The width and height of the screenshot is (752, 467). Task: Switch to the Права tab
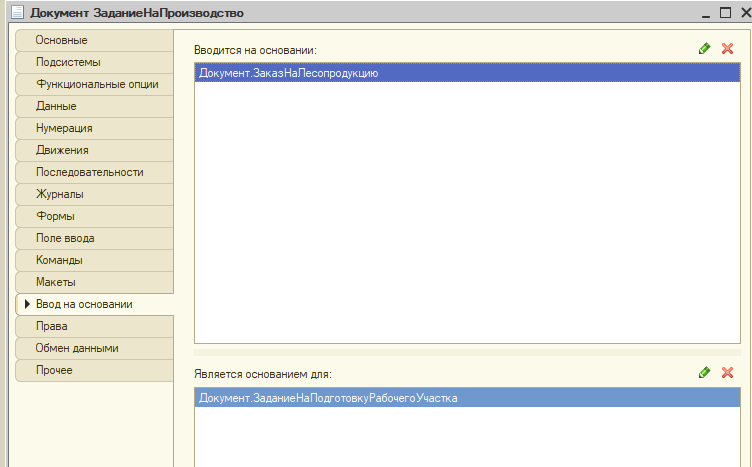(x=52, y=326)
